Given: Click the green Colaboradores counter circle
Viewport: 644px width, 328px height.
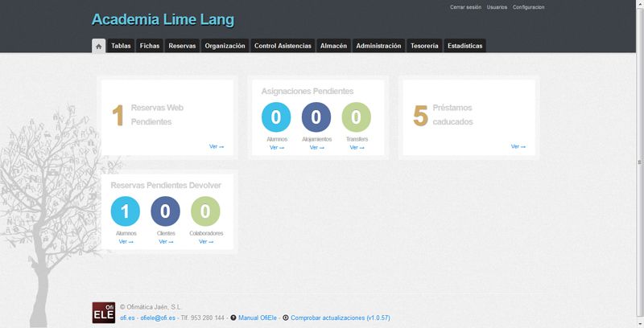Looking at the screenshot, I should (x=205, y=211).
